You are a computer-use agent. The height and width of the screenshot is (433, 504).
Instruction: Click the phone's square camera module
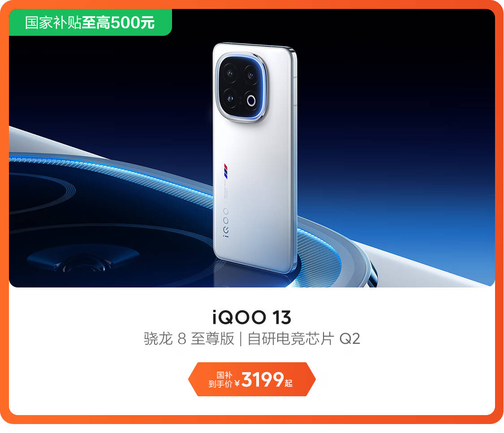tap(242, 87)
